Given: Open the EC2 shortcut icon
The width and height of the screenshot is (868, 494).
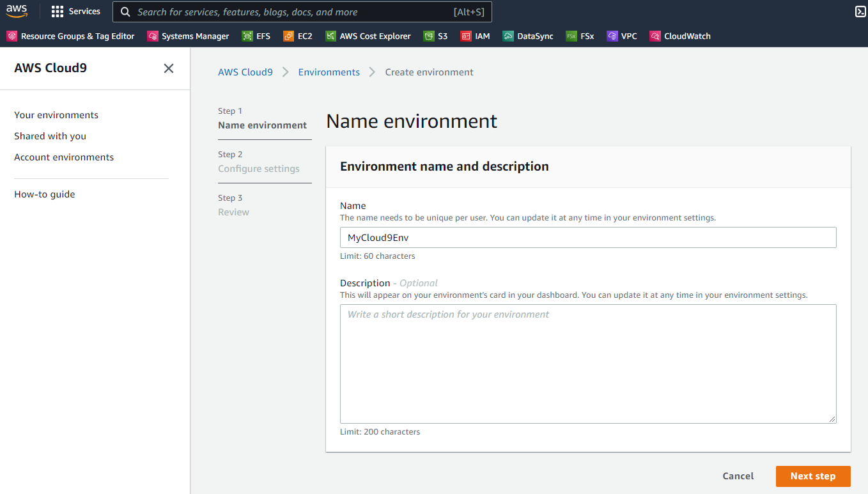Looking at the screenshot, I should coord(288,36).
